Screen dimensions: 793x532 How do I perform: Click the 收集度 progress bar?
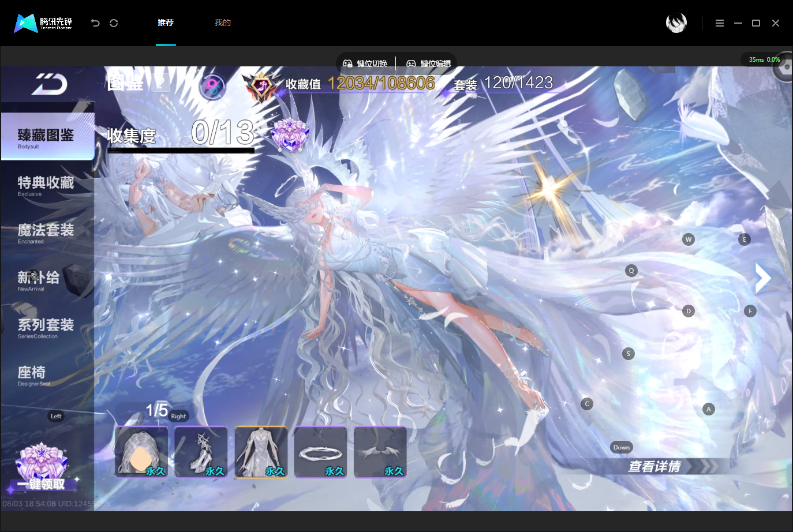click(x=181, y=151)
